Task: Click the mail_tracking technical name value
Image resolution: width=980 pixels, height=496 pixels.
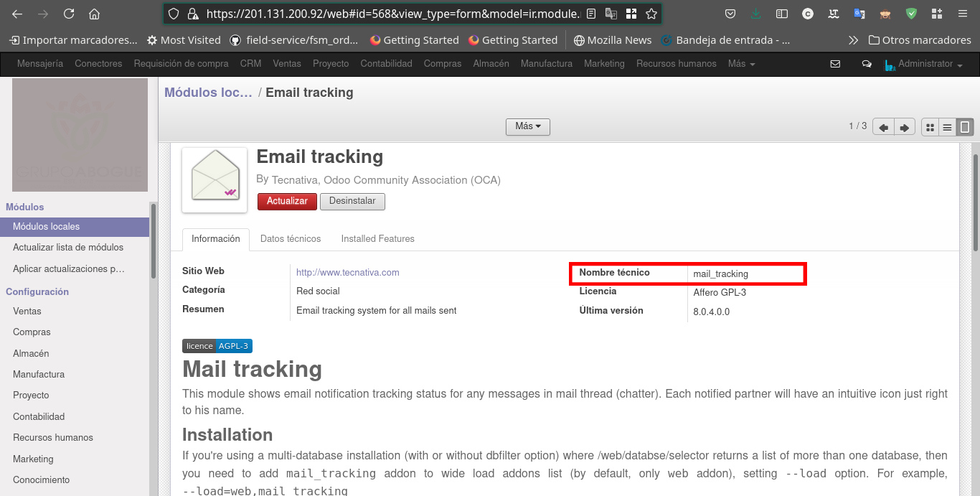Action: 720,274
